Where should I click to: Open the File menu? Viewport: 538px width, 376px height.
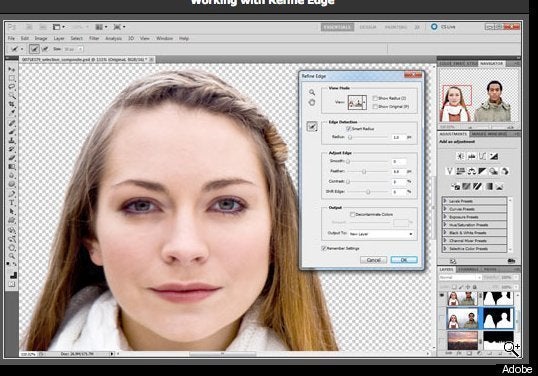pyautogui.click(x=11, y=38)
